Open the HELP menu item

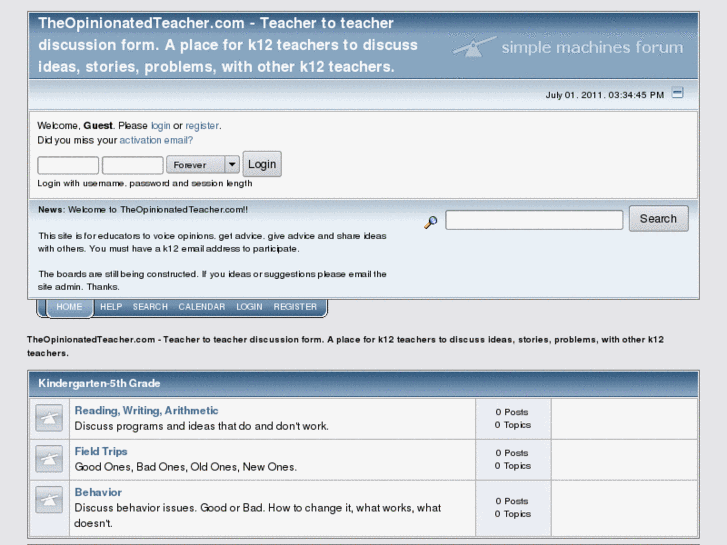[111, 307]
